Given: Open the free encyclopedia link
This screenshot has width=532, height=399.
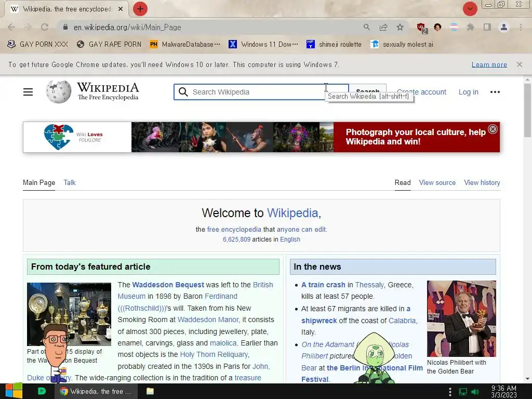Looking at the screenshot, I should coord(234,229).
